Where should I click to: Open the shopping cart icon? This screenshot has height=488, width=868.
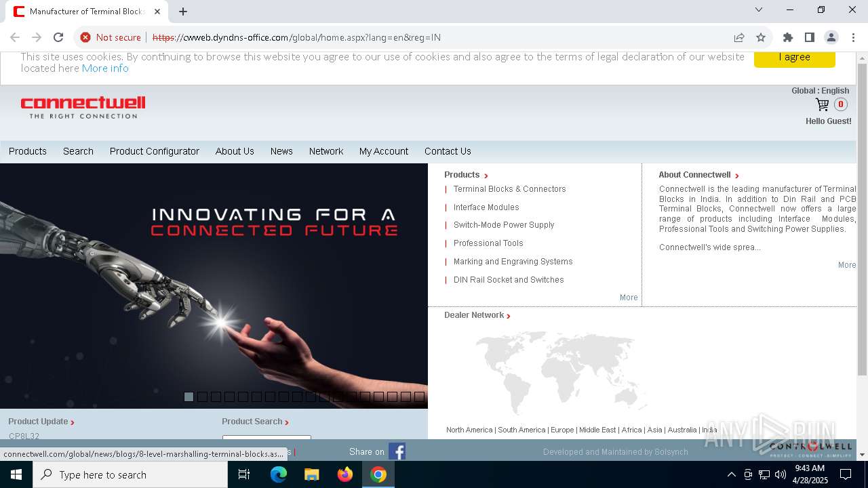822,104
